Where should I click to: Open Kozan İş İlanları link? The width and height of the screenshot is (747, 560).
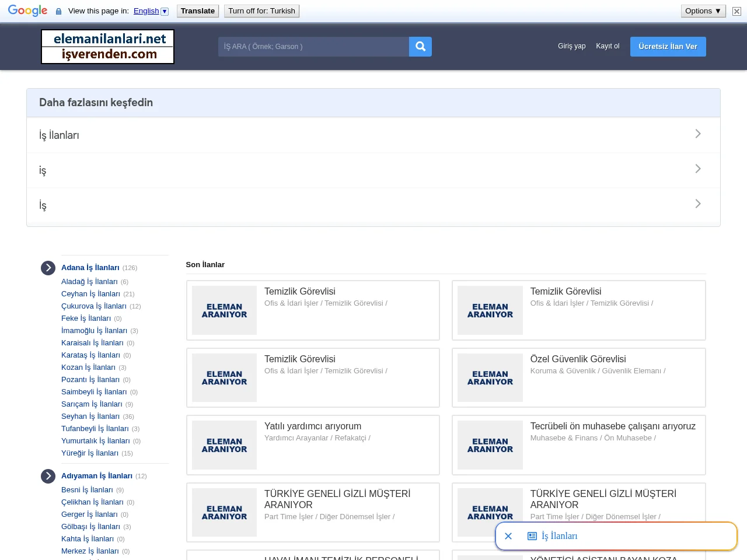[88, 367]
